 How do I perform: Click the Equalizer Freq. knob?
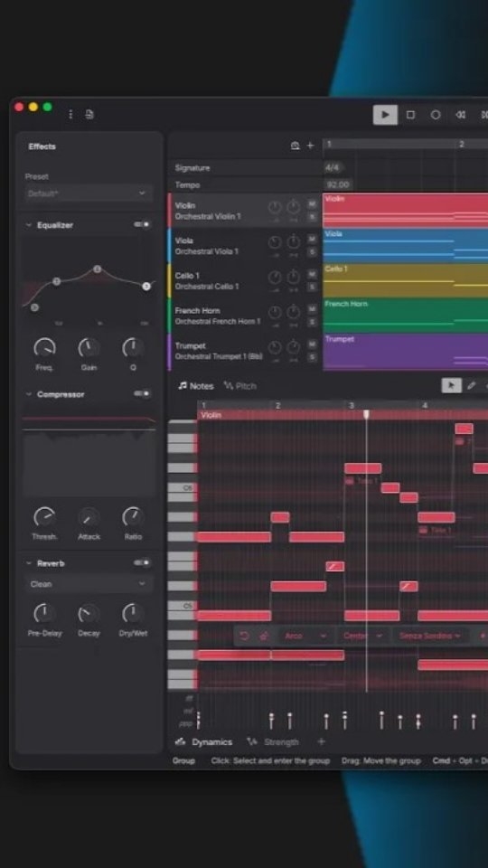(44, 348)
